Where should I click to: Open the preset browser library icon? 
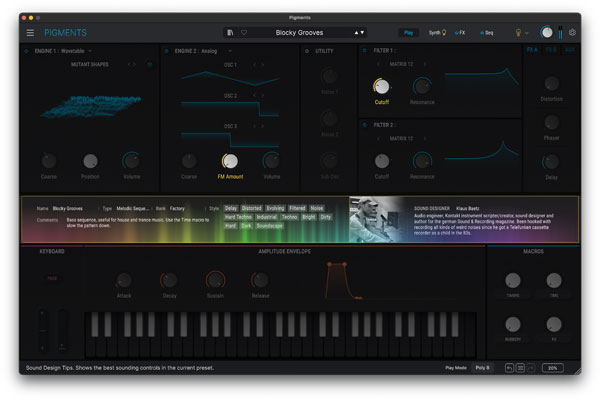pyautogui.click(x=230, y=33)
